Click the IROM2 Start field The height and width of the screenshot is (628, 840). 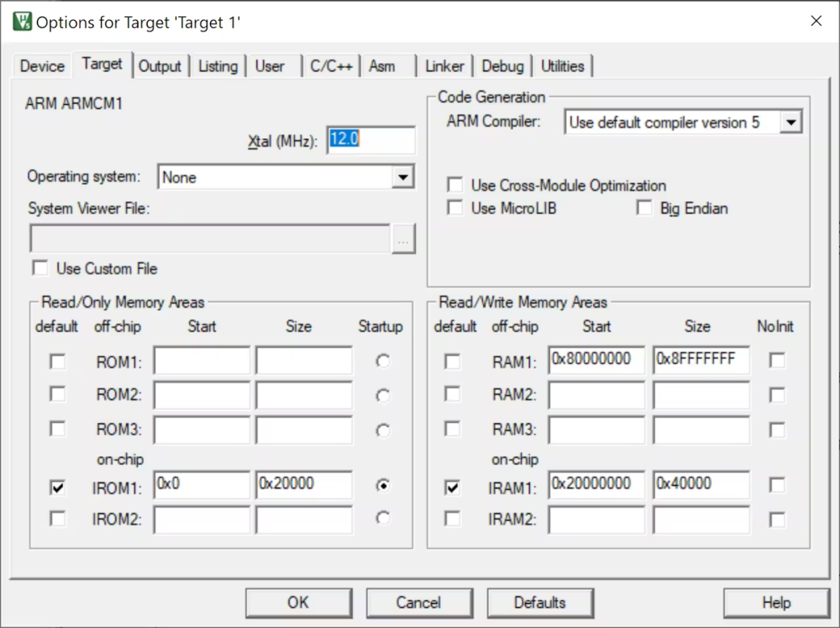[202, 520]
